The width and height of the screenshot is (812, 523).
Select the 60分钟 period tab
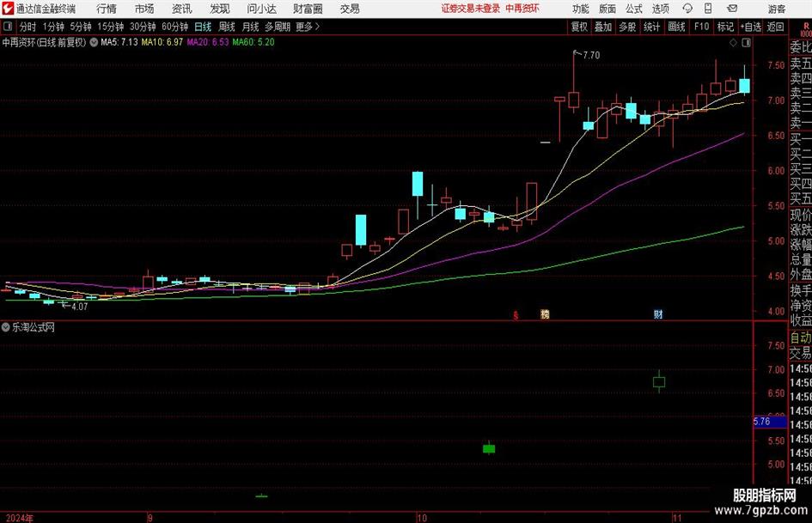(x=174, y=27)
